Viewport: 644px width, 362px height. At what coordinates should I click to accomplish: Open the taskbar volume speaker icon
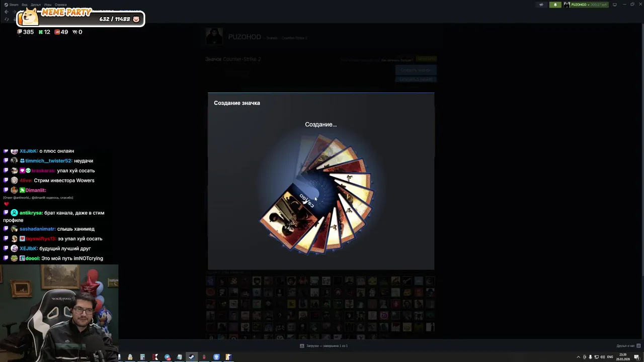coord(603,357)
